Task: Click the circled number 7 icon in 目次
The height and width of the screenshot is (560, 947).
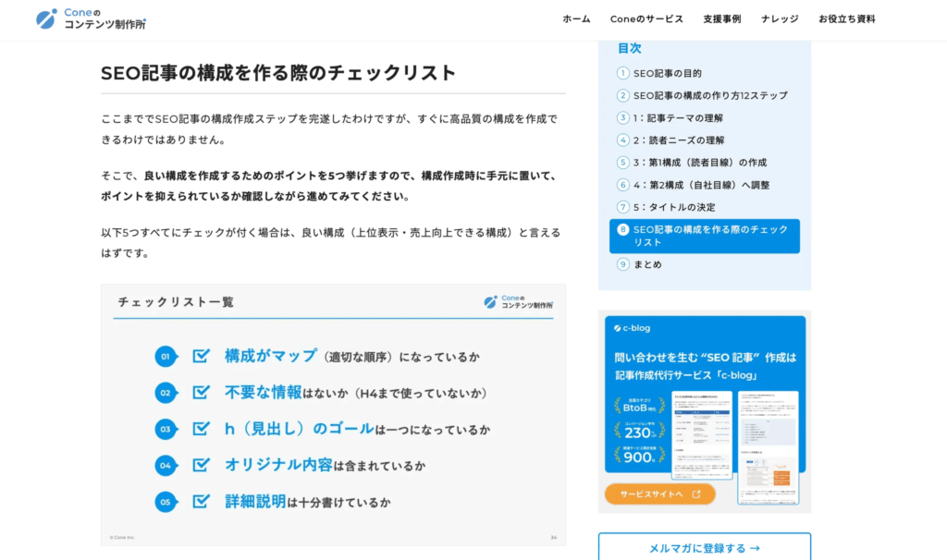Action: coord(622,207)
